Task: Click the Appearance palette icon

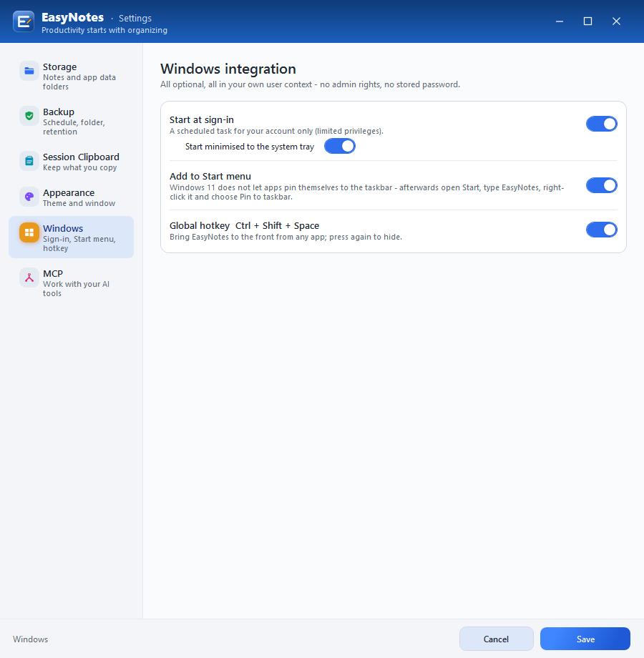Action: tap(29, 197)
